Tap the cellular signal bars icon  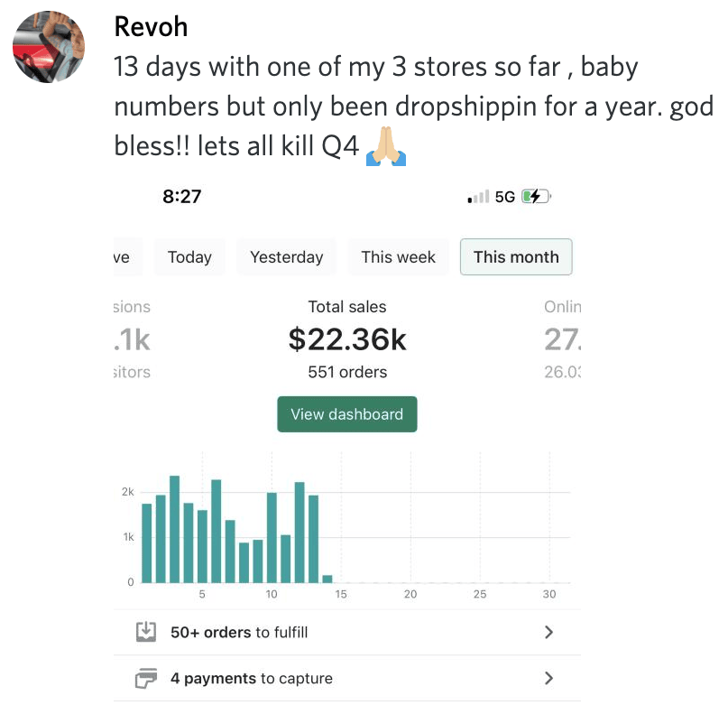pyautogui.click(x=478, y=197)
